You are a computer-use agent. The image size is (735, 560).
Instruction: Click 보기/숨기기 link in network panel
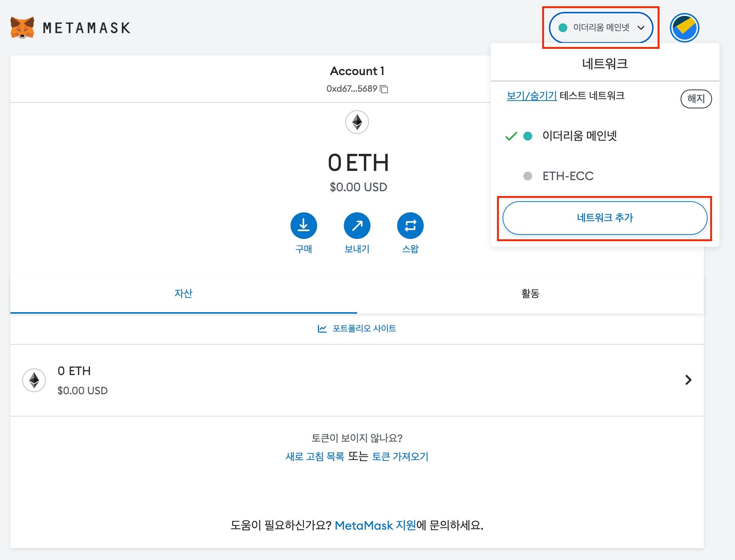531,96
